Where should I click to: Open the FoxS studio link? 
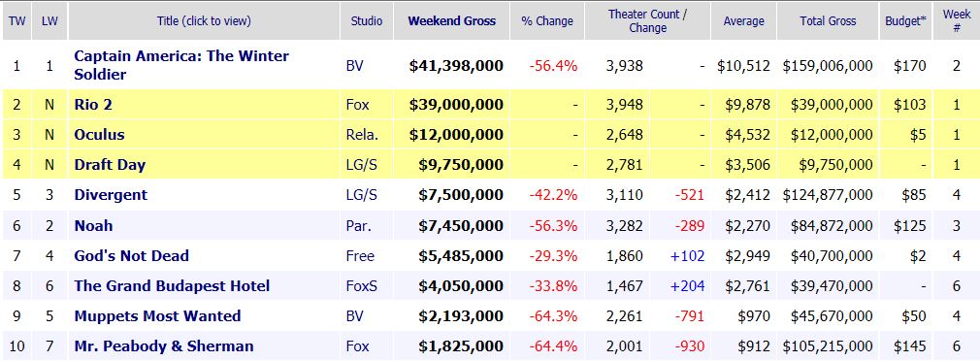pos(361,286)
